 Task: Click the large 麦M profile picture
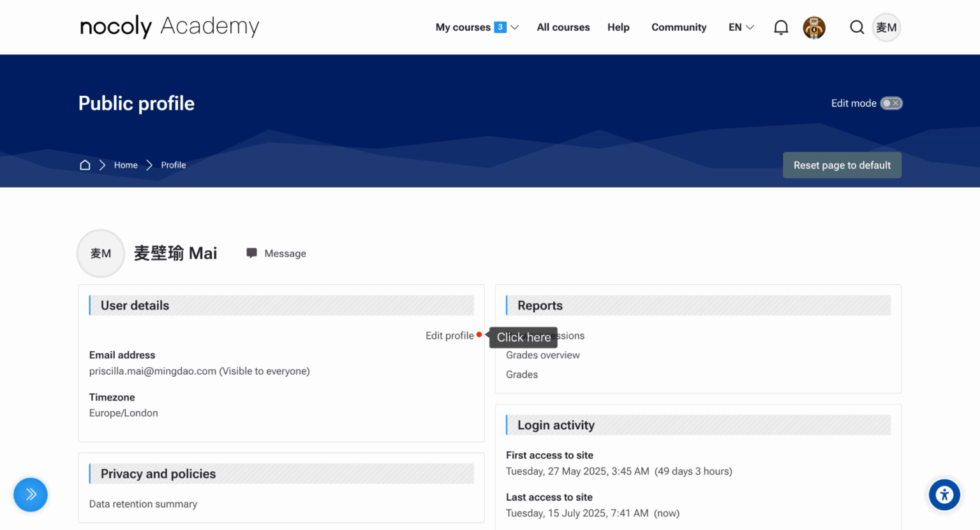(x=101, y=254)
